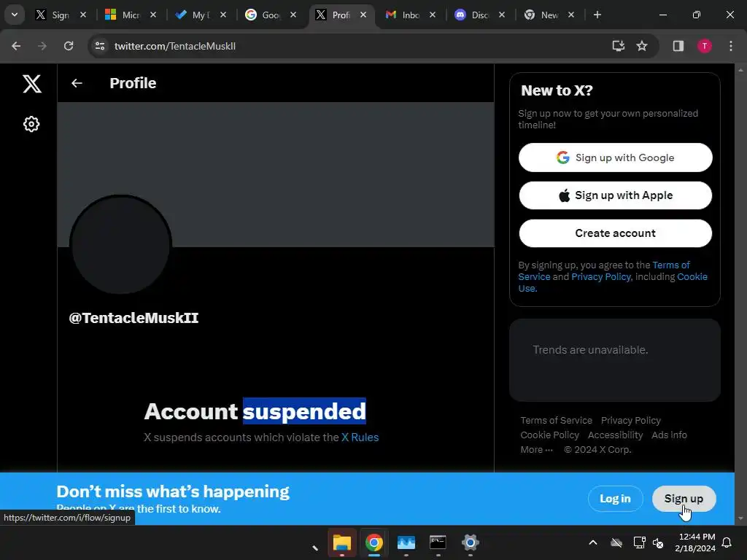Open footer Cookie Policy link
Screen dimensions: 747x560
550,435
